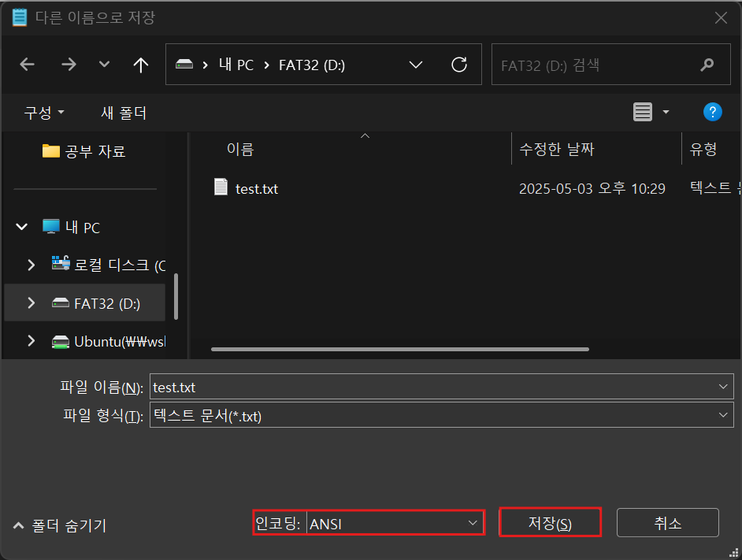
Task: Change view layout icon
Action: coord(642,112)
